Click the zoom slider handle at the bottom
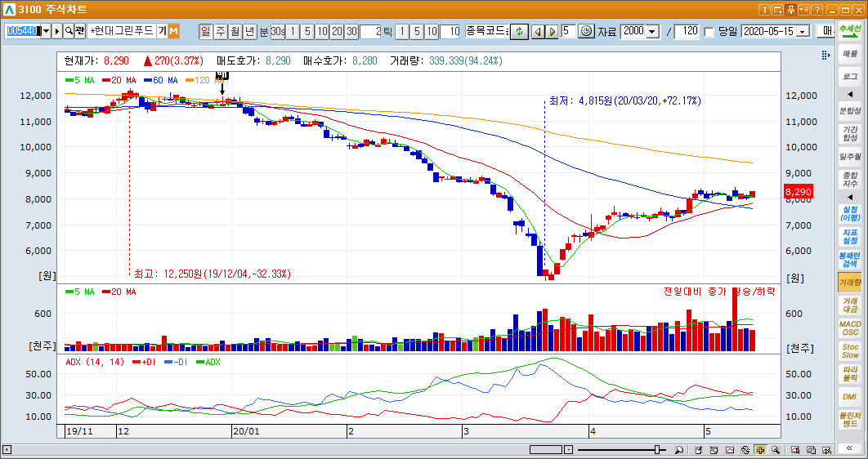 (x=657, y=449)
